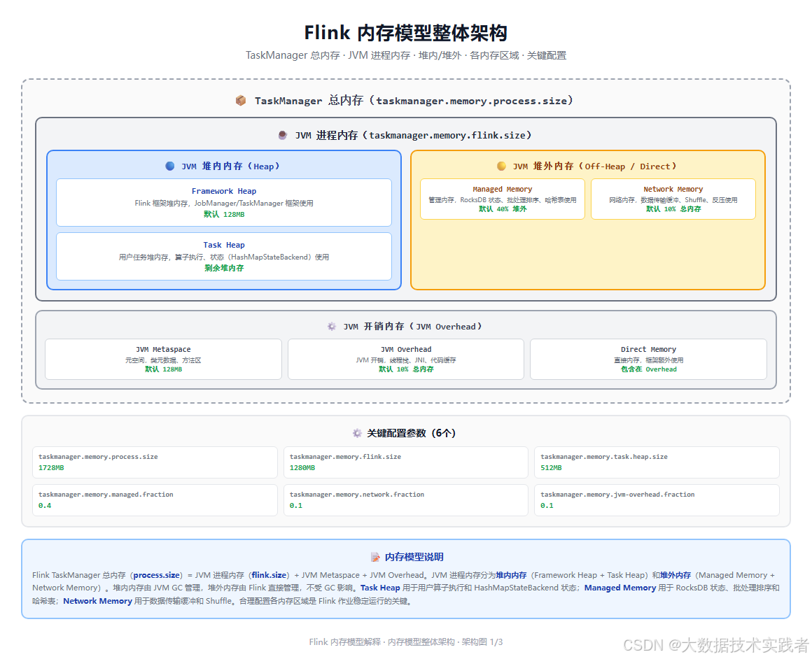Click the taskmanager.memory.jvm-overhead.fraction parameter box

pos(657,500)
